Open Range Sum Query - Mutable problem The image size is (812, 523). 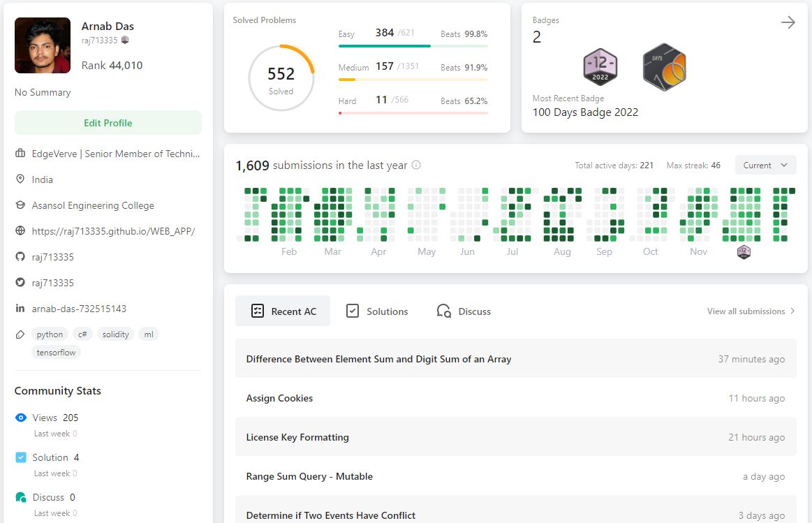point(516,476)
